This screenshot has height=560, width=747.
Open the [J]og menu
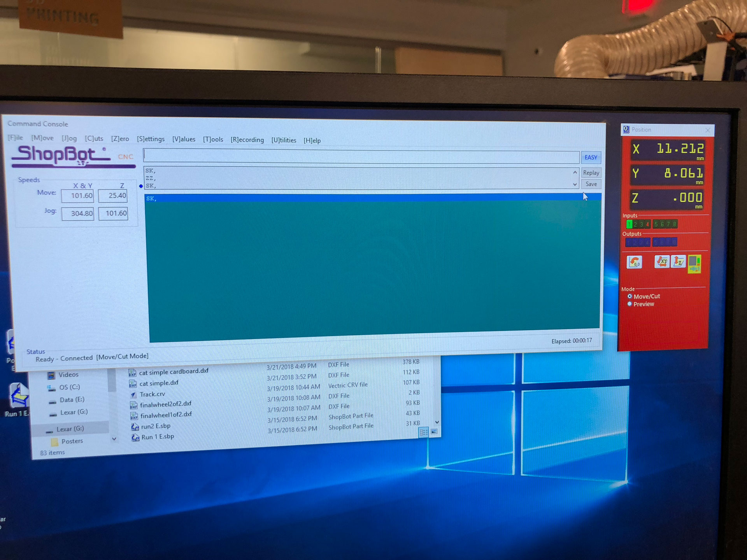pyautogui.click(x=69, y=138)
